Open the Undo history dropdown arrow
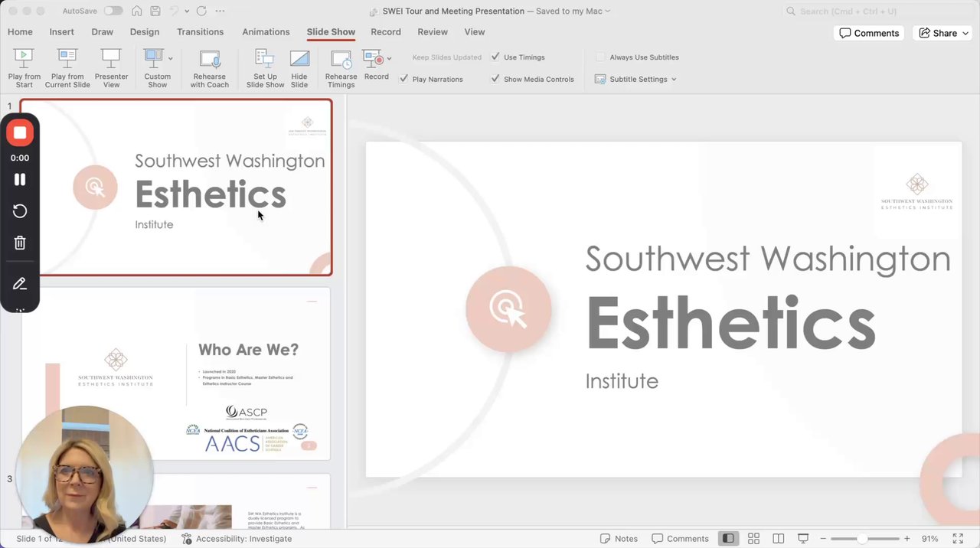The image size is (980, 548). [187, 11]
